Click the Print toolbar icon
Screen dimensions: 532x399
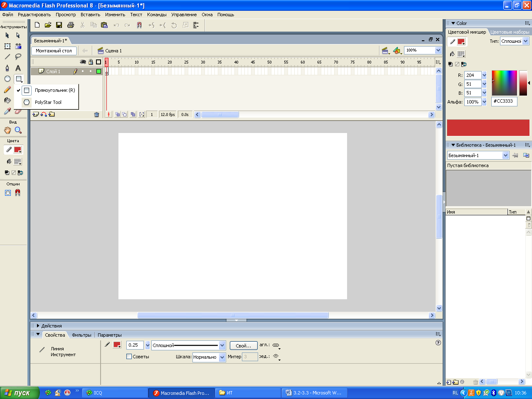tap(71, 25)
